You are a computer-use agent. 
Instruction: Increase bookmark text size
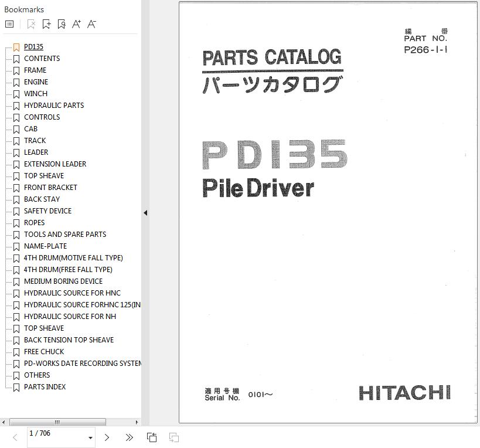(77, 24)
